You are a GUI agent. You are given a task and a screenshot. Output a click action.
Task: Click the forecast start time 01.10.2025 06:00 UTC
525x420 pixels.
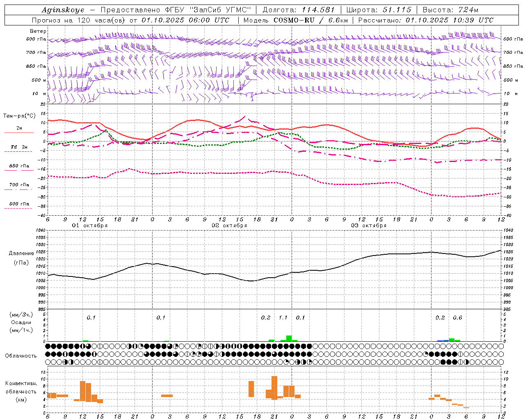click(185, 20)
